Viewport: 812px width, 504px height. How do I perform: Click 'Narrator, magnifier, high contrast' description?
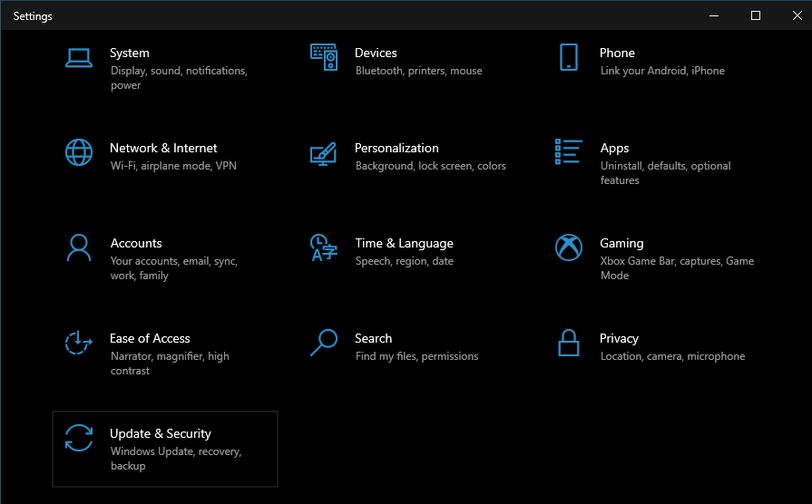tap(170, 363)
